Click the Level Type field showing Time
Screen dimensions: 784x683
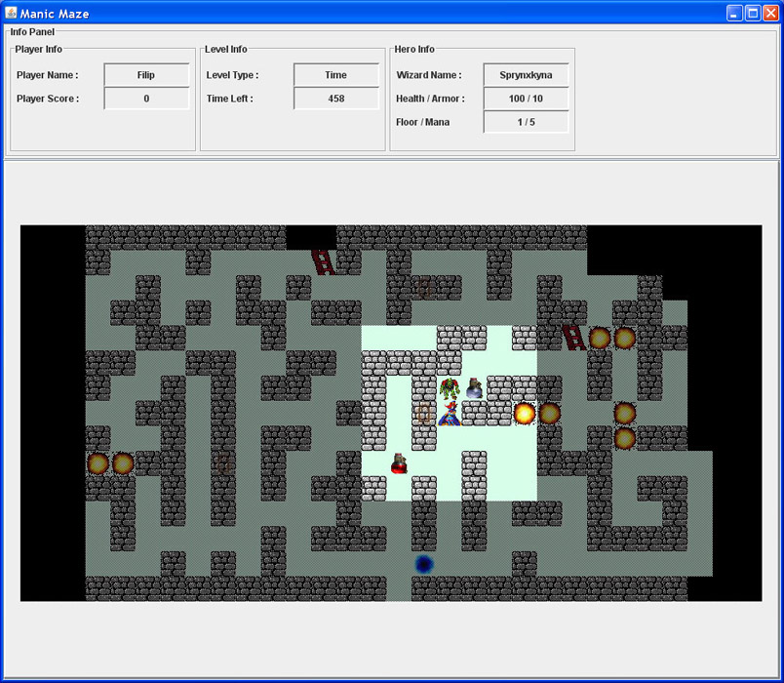[336, 75]
